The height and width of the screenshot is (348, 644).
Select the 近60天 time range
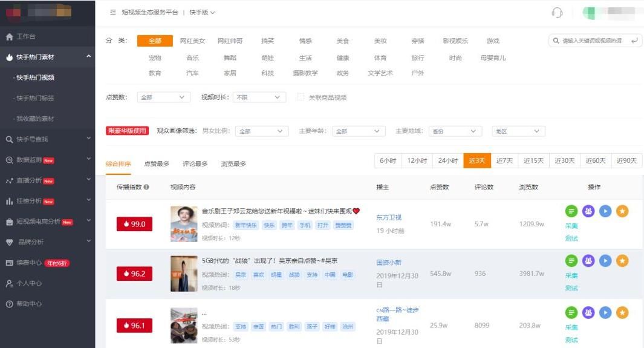pyautogui.click(x=596, y=160)
